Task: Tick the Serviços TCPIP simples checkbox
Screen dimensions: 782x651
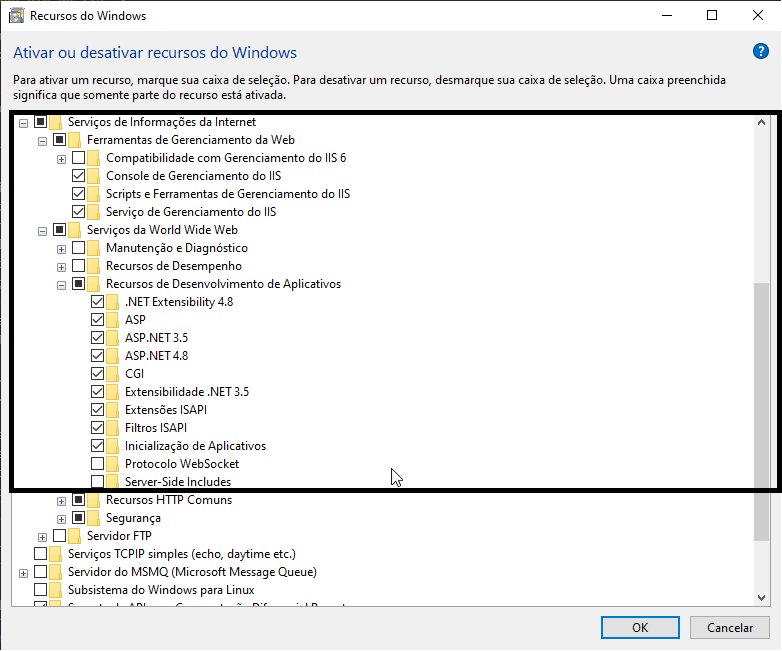Action: [x=41, y=554]
